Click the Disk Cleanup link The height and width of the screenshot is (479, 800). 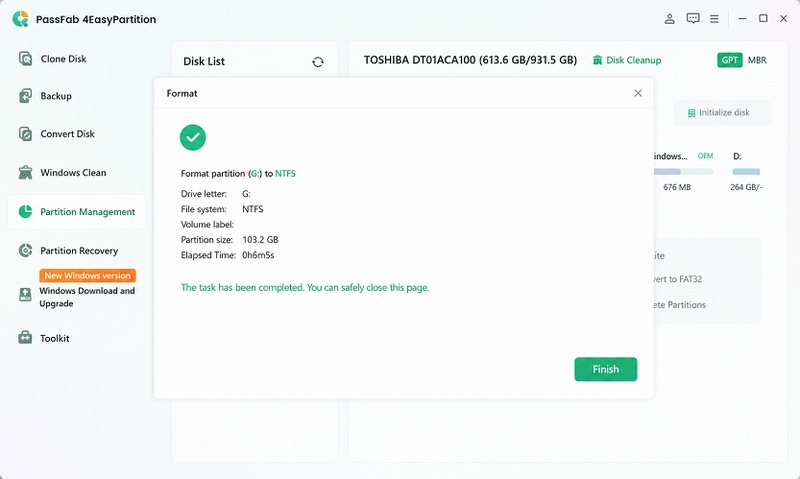[627, 60]
